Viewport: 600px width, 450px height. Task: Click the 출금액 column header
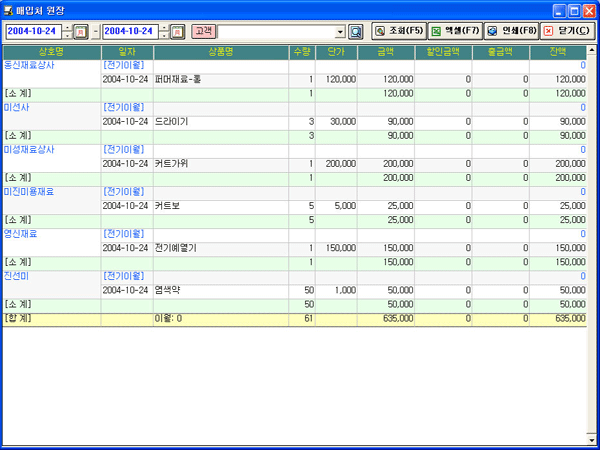click(x=501, y=52)
